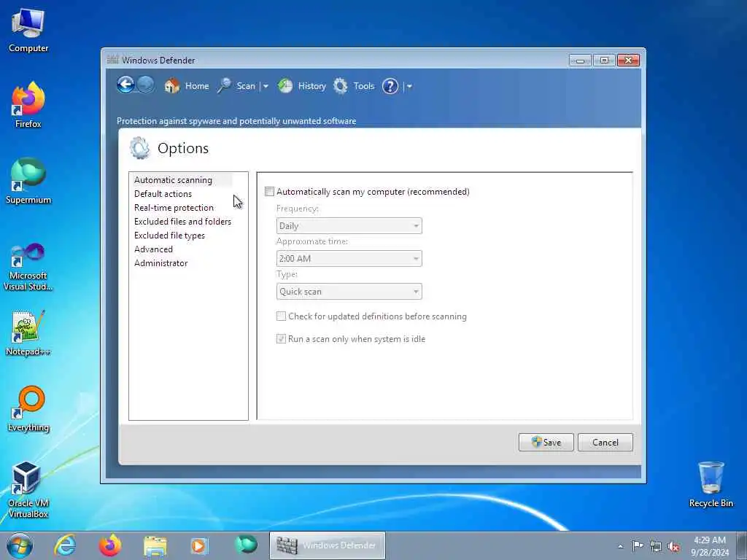Launch Internet Explorer from the taskbar
Screen dimensions: 747x560
tap(65, 545)
